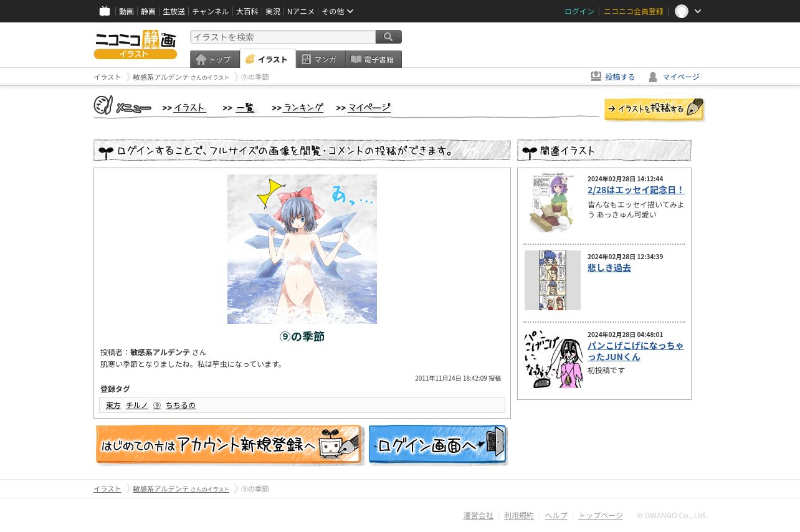Click the sprout icon beside 関連イラスト
The image size is (800, 532).
pos(530,151)
